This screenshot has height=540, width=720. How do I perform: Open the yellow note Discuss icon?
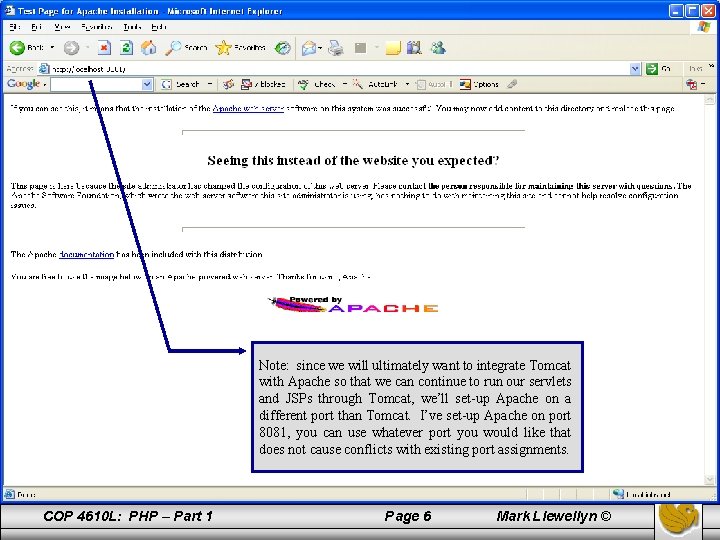tap(393, 48)
